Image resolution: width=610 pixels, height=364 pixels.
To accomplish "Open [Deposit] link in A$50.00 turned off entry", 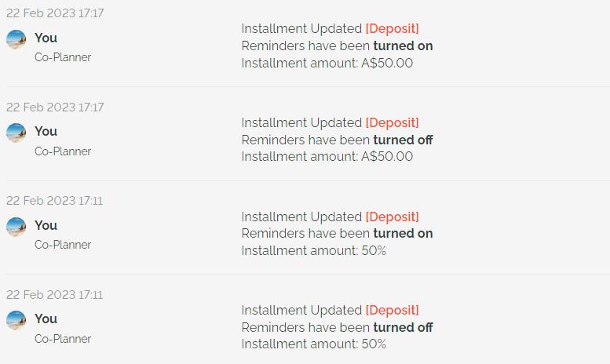I will coord(393,123).
